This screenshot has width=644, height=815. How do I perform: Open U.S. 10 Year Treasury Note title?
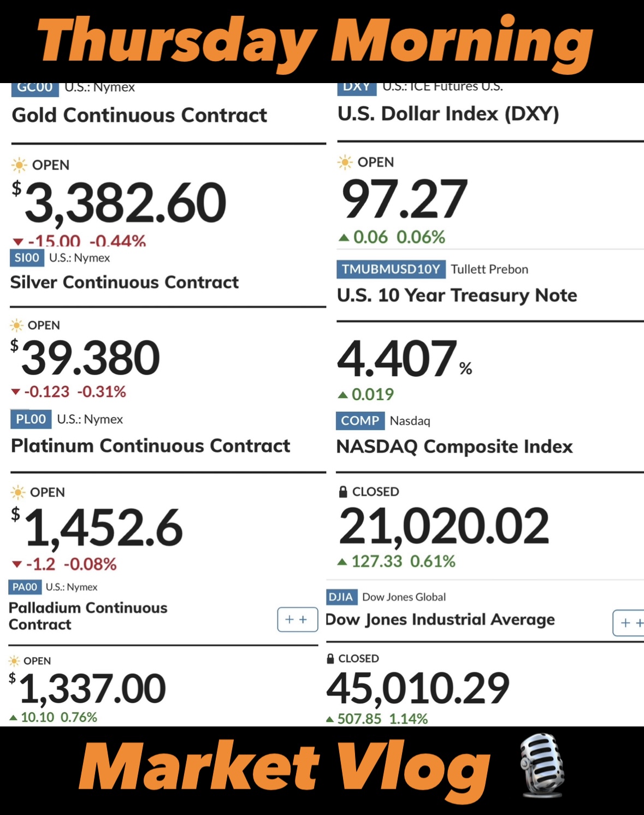tap(457, 295)
